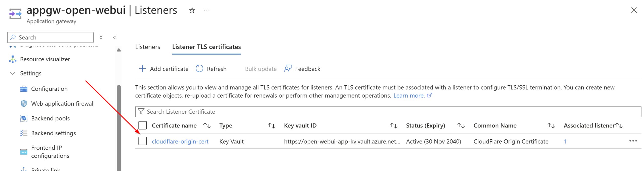Image resolution: width=644 pixels, height=171 pixels.
Task: Refresh the certificate list
Action: click(211, 69)
